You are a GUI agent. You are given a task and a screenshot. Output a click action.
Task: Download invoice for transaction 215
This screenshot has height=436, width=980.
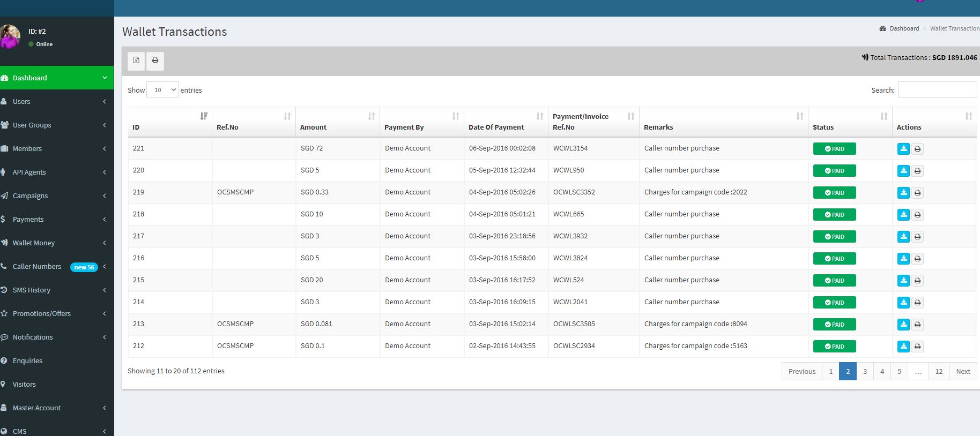pos(903,281)
